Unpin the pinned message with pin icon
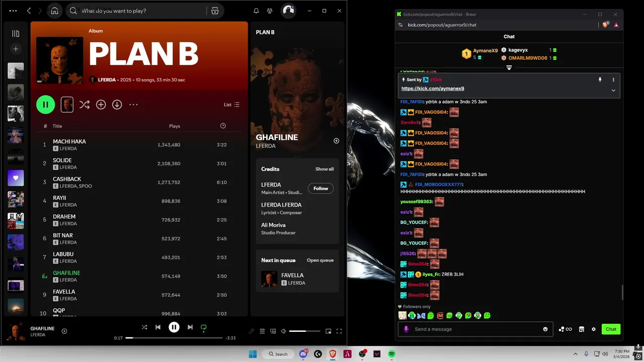Screen dimensions: 644x362 [600, 79]
